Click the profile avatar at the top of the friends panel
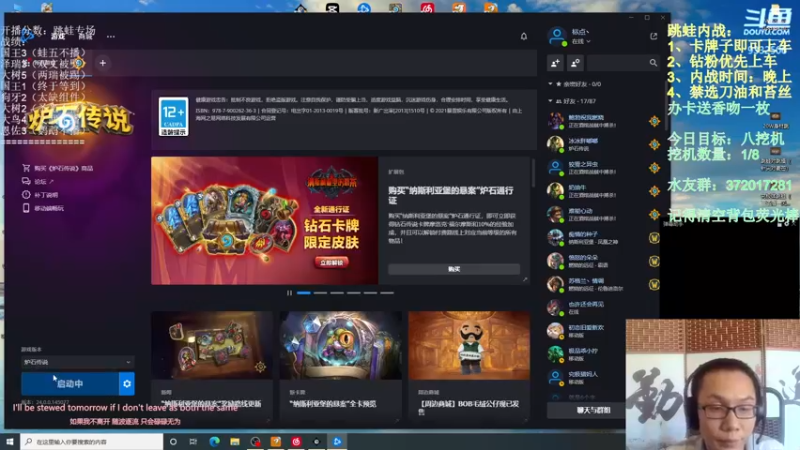Viewport: 800px width, 450px height. (557, 36)
